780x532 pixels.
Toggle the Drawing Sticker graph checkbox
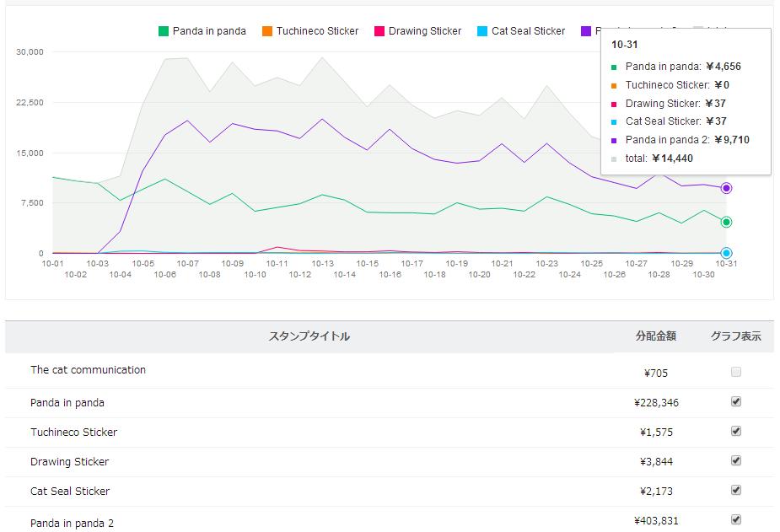coord(736,460)
